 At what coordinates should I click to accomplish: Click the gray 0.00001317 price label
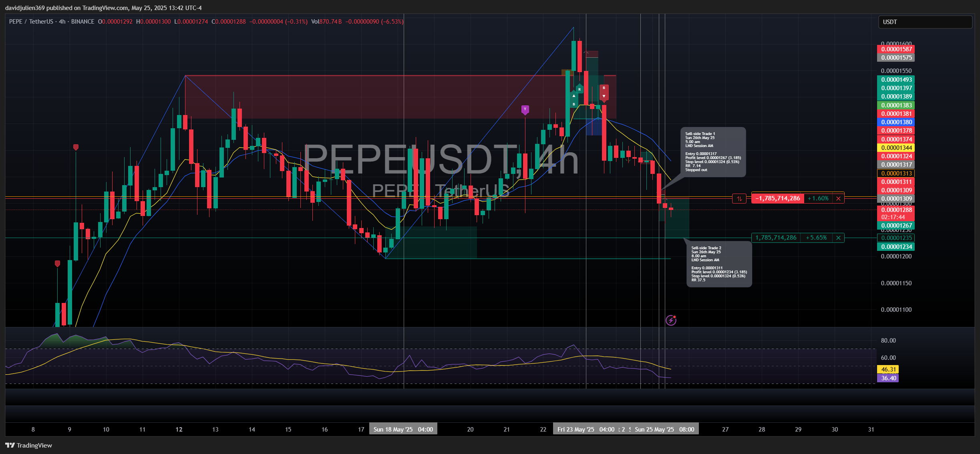pyautogui.click(x=896, y=165)
